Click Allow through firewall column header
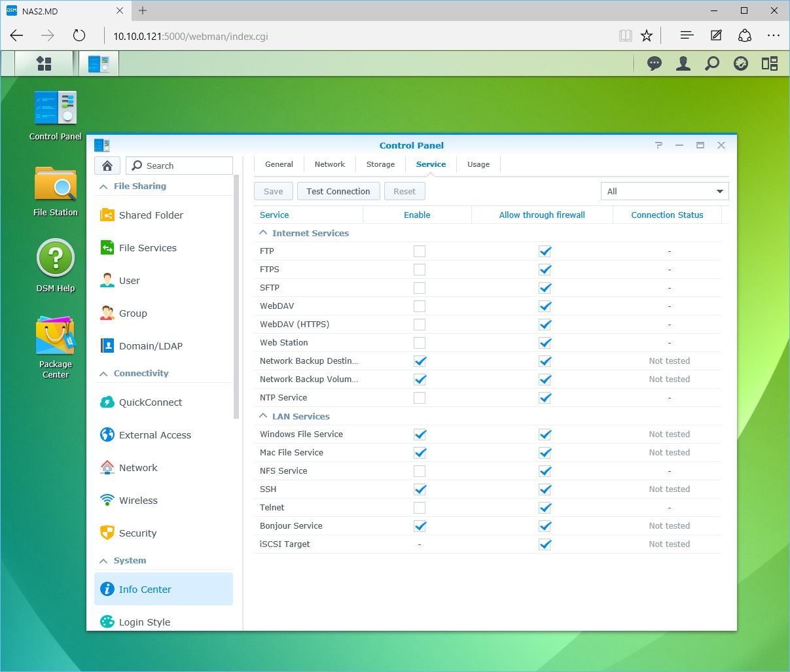The width and height of the screenshot is (790, 672). click(x=542, y=215)
